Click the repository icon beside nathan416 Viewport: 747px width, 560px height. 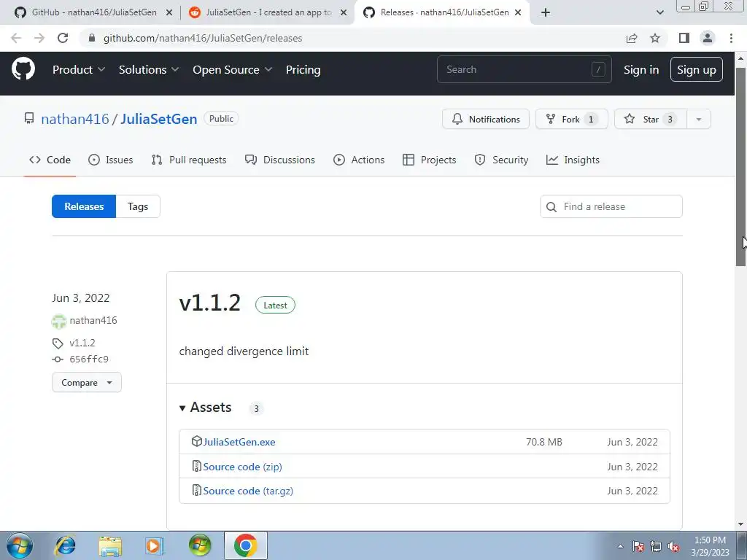[29, 119]
